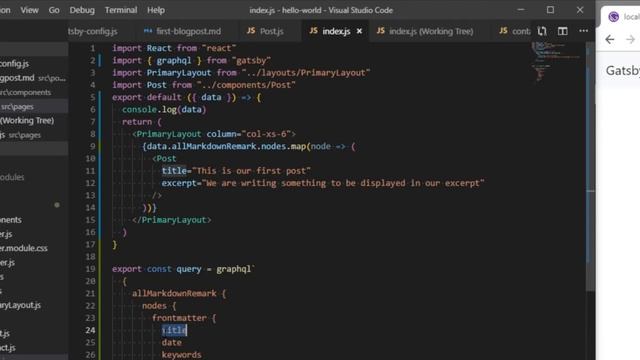Close the index.js editor tab
Screen dimensions: 640x360
[359, 31]
